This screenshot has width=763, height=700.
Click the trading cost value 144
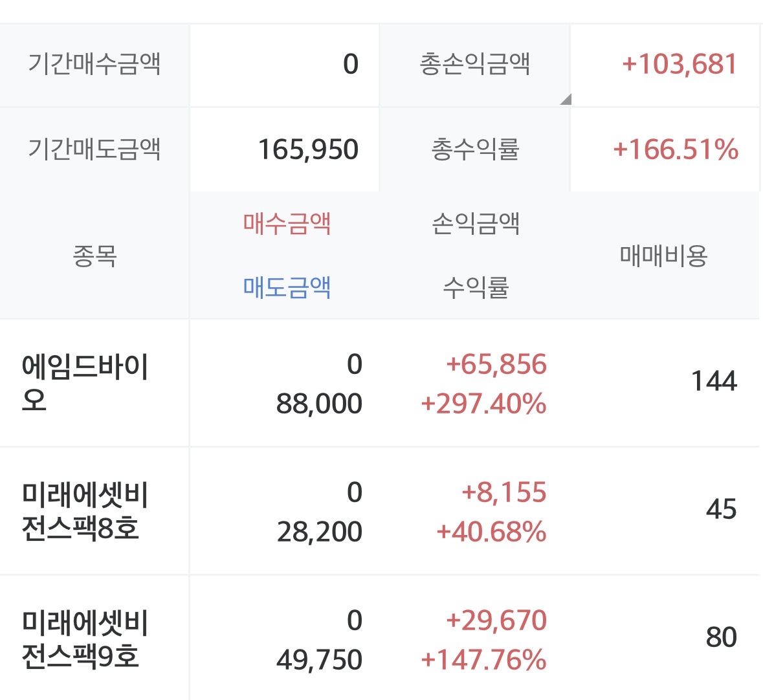tap(714, 381)
